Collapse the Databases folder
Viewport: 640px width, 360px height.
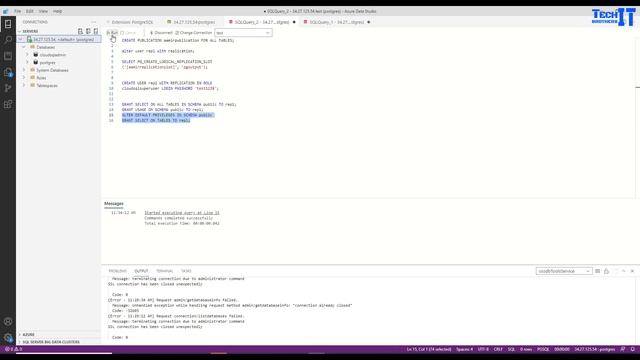tap(24, 47)
